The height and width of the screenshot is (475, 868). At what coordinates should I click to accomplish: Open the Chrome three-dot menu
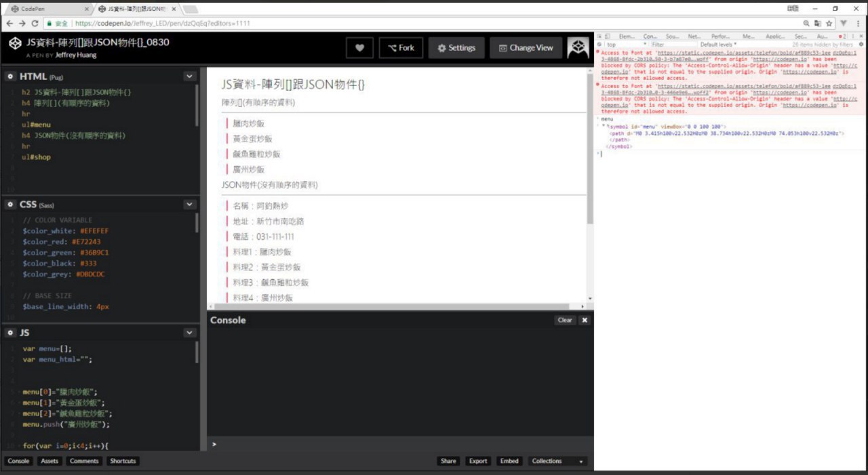tap(859, 23)
